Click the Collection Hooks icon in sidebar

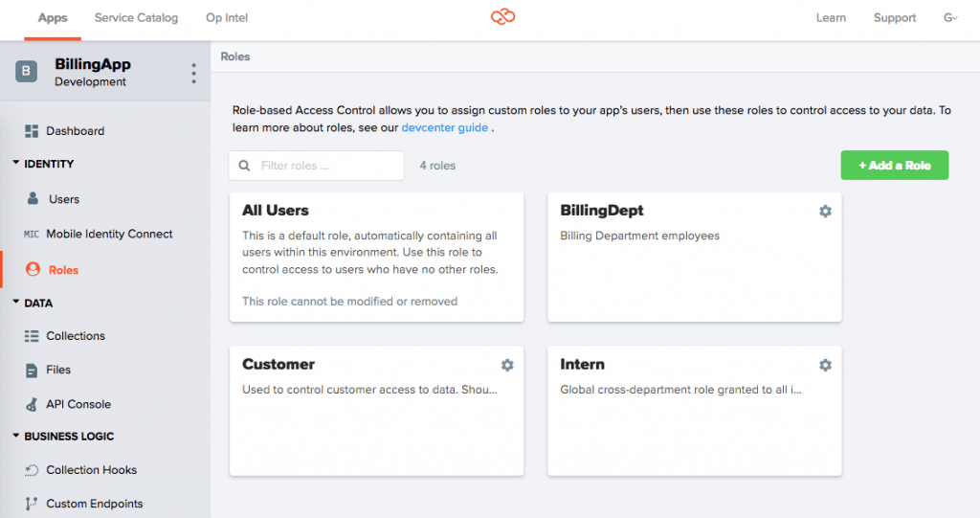31,470
